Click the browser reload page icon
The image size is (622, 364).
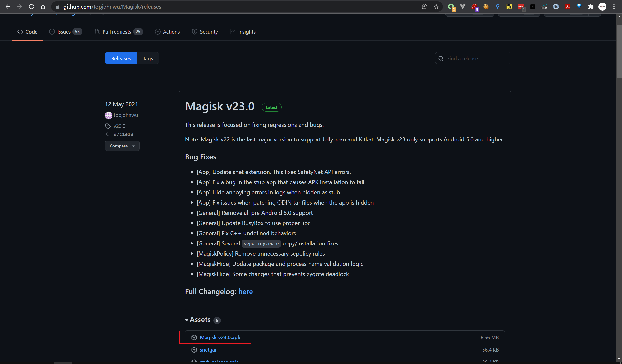point(31,7)
